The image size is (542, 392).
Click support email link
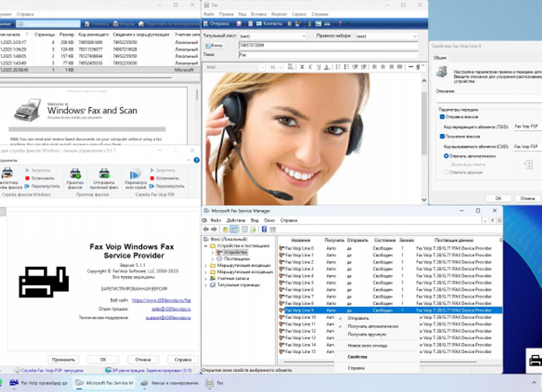click(x=168, y=318)
